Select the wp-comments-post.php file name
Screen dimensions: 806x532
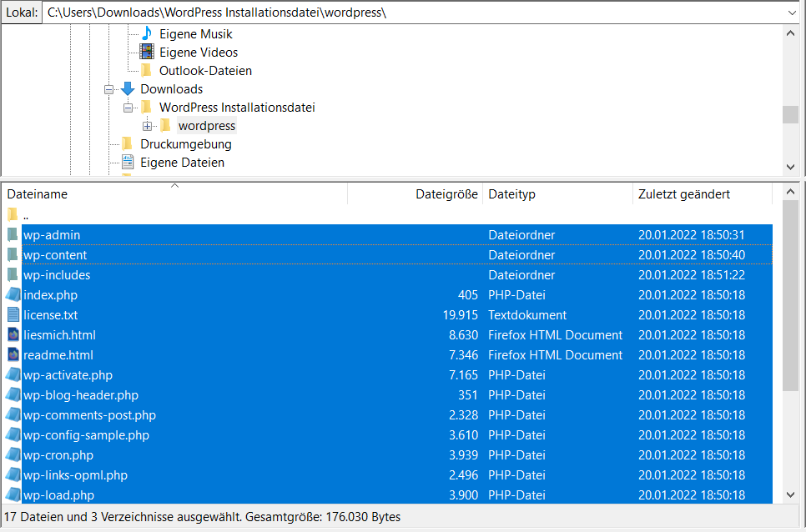tap(89, 415)
